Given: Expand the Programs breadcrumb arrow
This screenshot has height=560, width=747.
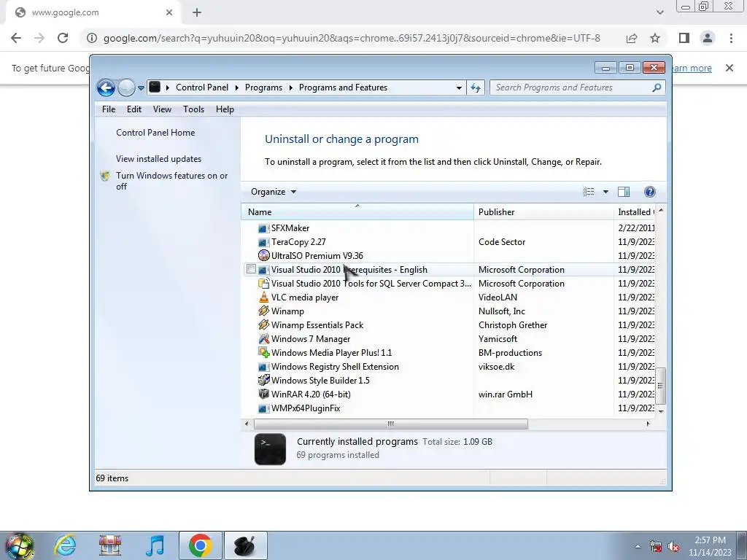Looking at the screenshot, I should pyautogui.click(x=290, y=87).
